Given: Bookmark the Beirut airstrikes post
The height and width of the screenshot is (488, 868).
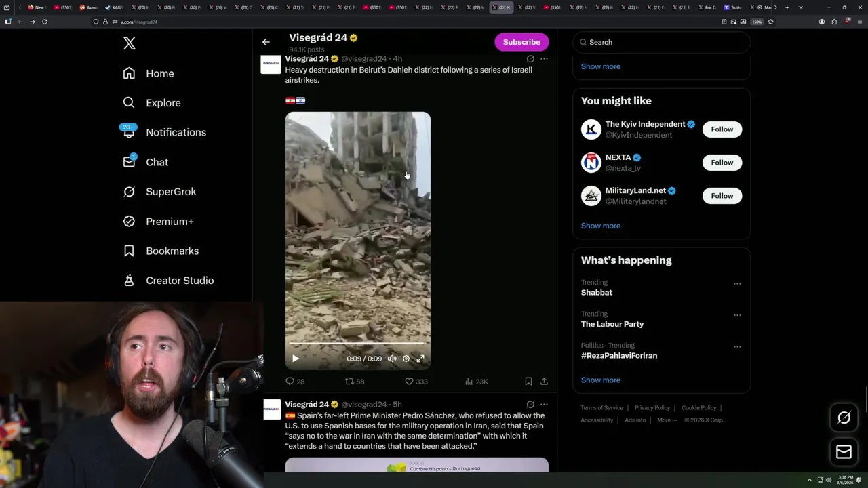Looking at the screenshot, I should (528, 382).
